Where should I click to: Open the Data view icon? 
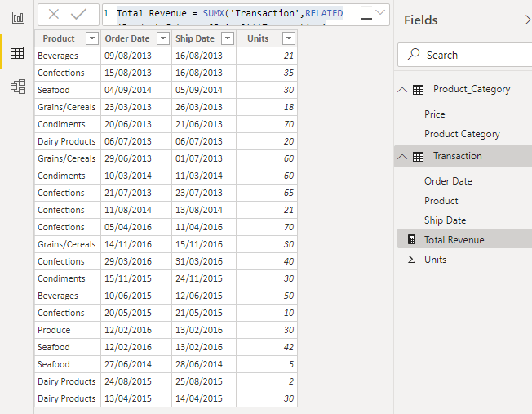coord(17,52)
